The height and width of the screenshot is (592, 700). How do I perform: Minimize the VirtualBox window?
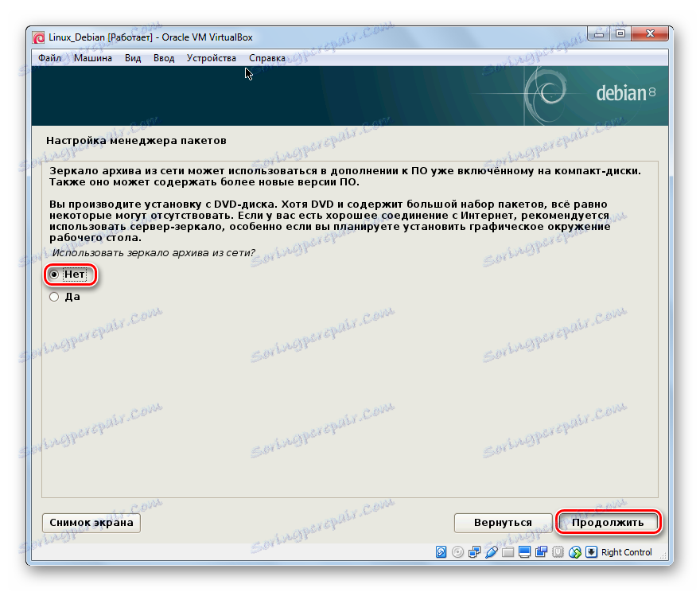[x=599, y=34]
